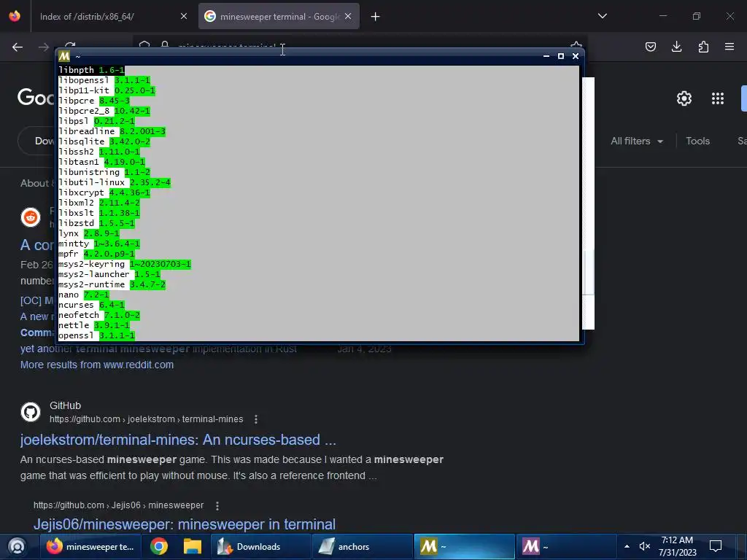Image resolution: width=747 pixels, height=560 pixels.
Task: Click the terminal line msys2-keyring
Action: pyautogui.click(x=124, y=264)
